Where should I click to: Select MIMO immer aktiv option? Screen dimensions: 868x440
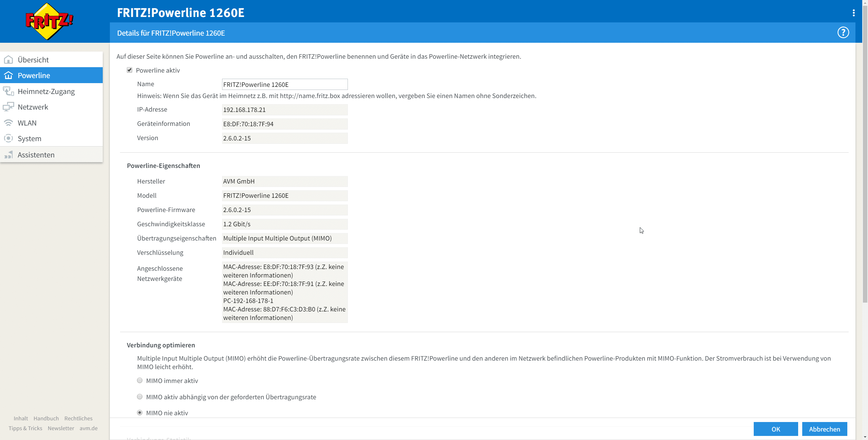pyautogui.click(x=140, y=380)
